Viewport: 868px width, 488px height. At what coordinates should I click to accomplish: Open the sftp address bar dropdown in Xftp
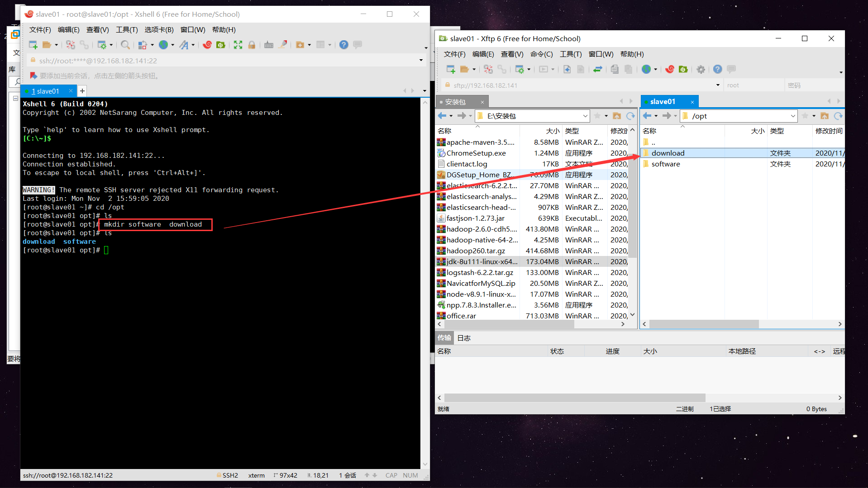click(x=718, y=85)
